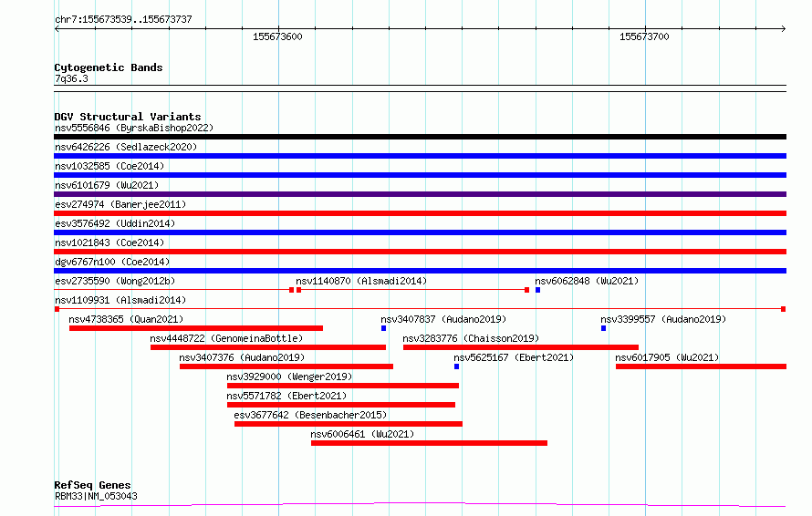
Task: Click the nsv5571782 (Ebert2021) label
Action: [286, 396]
